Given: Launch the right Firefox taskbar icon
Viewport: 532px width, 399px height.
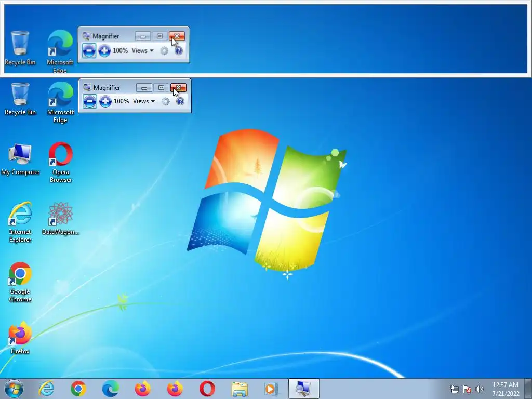Looking at the screenshot, I should pos(175,389).
